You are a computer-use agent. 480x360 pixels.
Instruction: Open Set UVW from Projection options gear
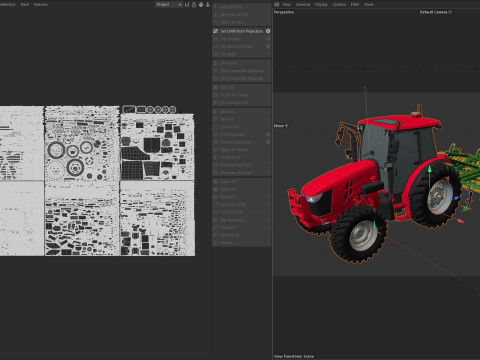(268, 31)
